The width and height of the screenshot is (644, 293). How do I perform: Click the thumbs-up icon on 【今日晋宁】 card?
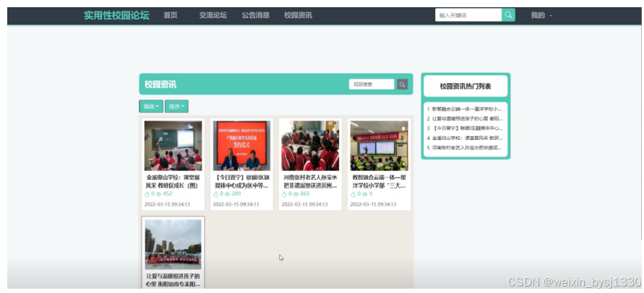215,193
